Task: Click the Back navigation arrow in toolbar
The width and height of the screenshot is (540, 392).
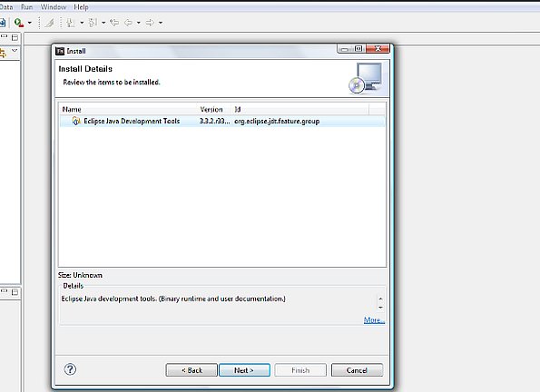Action: tap(129, 23)
